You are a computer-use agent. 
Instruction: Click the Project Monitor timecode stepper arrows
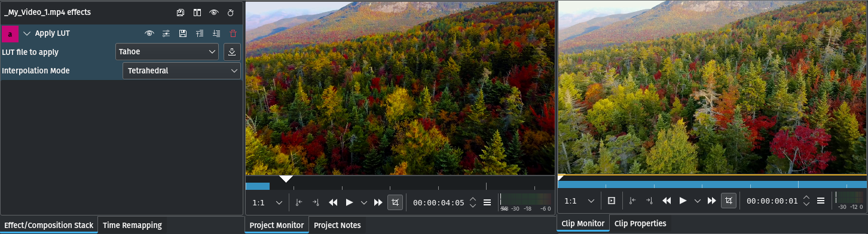point(473,202)
